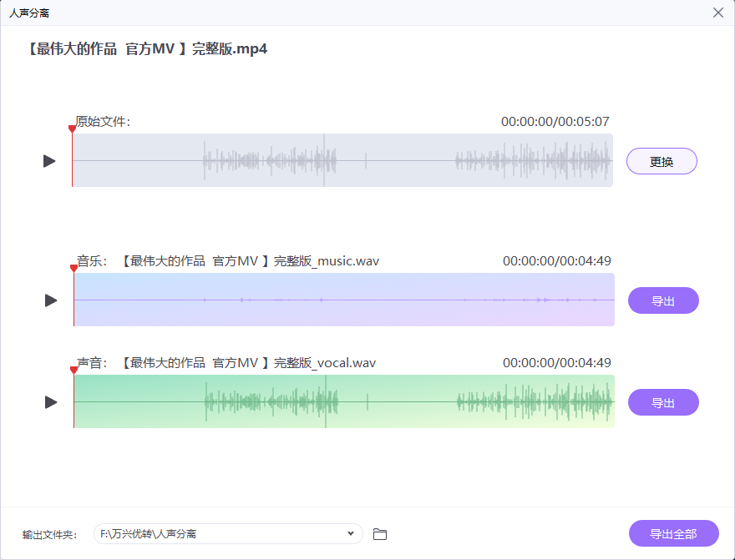The image size is (735, 560).
Task: Open the output folder dropdown
Action: (352, 533)
